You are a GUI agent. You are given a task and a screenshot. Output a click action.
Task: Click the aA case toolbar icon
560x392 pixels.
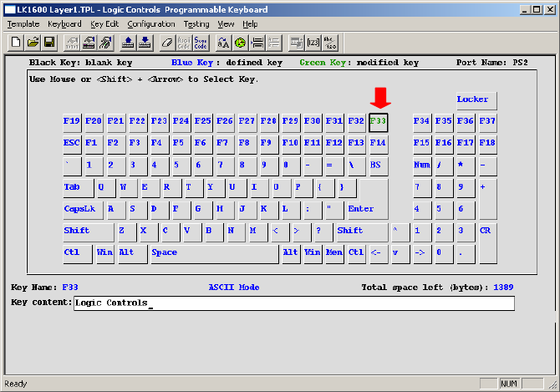point(223,42)
